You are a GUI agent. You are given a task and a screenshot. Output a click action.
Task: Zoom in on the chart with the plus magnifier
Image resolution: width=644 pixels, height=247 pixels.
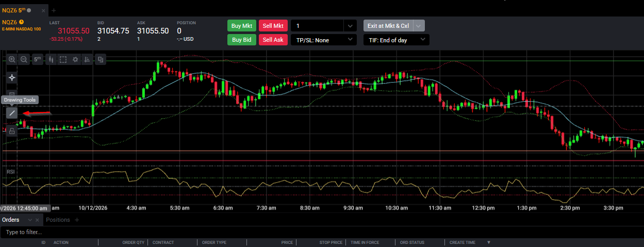click(x=12, y=60)
